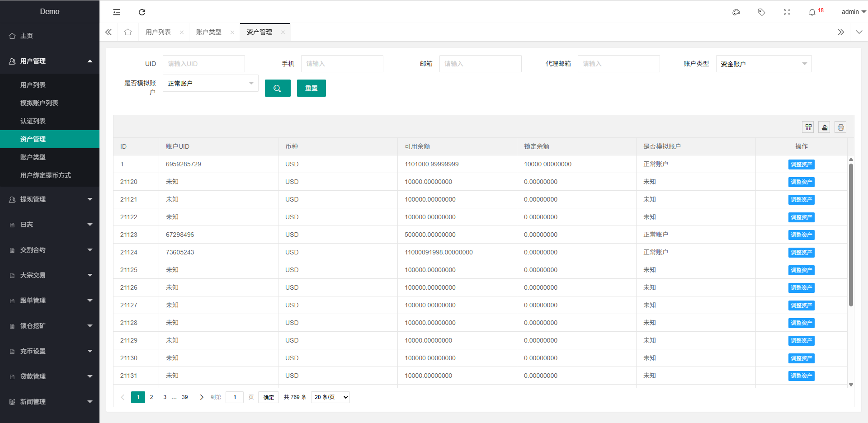Open the table column filter icon
Image resolution: width=868 pixels, height=423 pixels.
coord(808,127)
